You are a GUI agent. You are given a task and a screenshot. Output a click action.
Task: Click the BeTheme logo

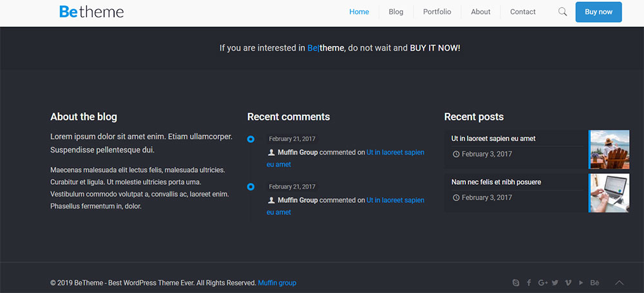pos(91,12)
